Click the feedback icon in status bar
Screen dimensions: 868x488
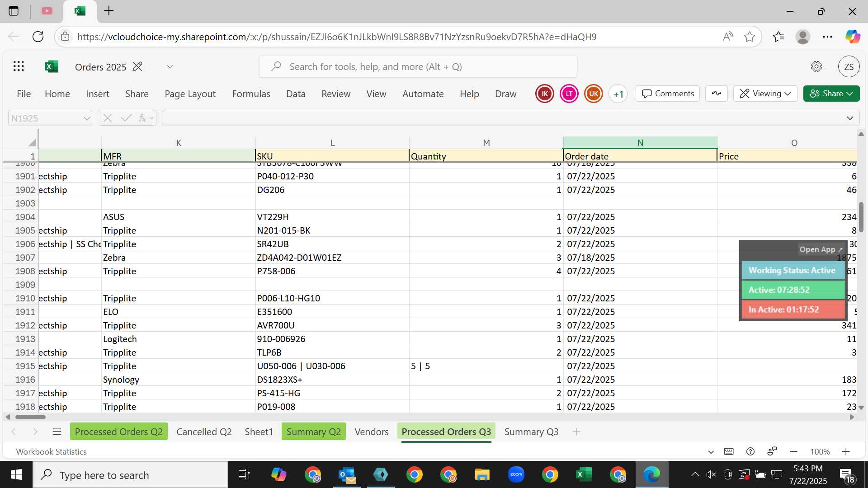[772, 451]
